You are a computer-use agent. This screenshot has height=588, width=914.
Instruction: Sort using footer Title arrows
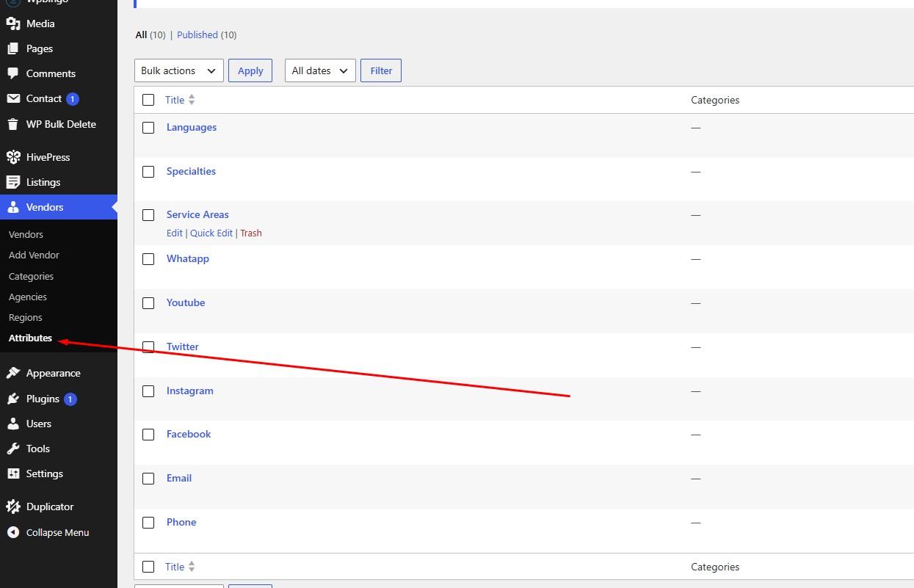[x=192, y=567]
